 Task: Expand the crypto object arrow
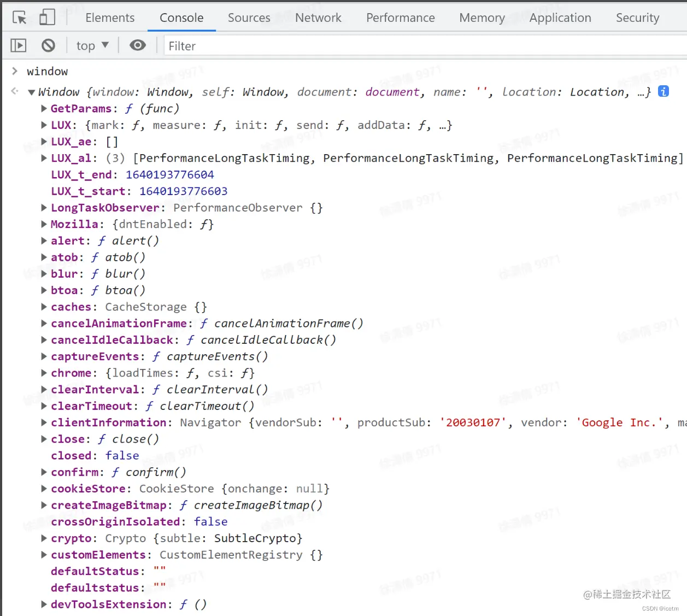(x=44, y=538)
